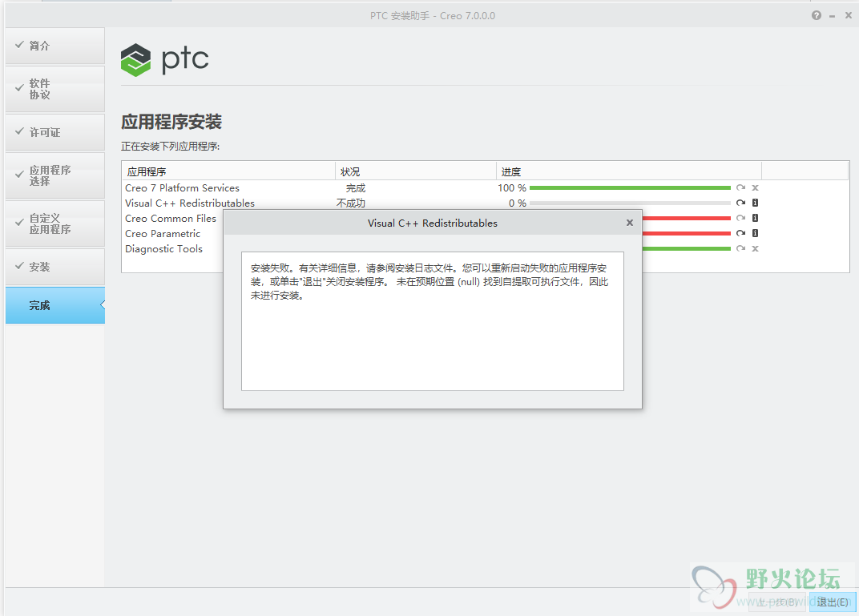The image size is (859, 616).
Task: Open info icon for Visual C++ Redistributables row
Action: point(755,203)
